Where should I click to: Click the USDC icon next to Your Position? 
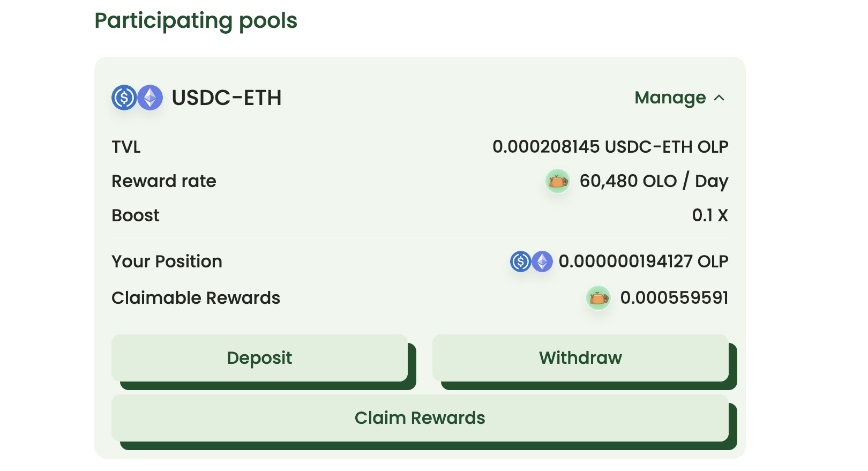(x=520, y=261)
